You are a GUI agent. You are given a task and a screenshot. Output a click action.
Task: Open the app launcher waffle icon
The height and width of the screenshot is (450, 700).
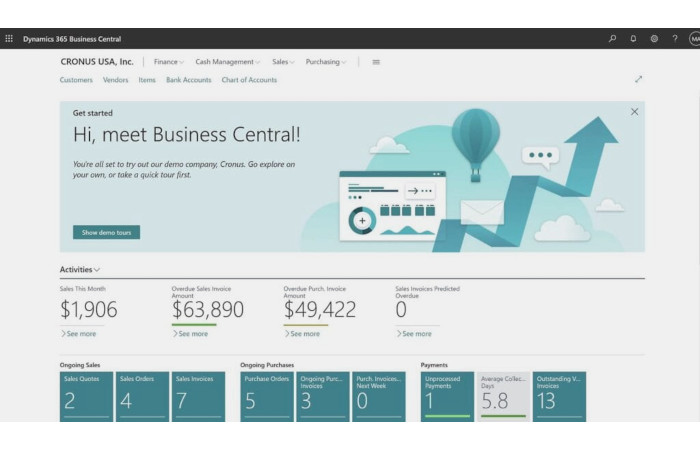click(x=9, y=39)
